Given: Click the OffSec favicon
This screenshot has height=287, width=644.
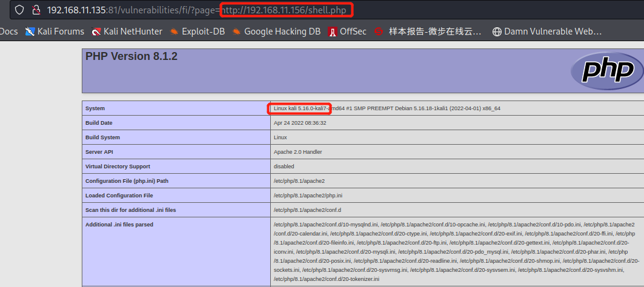Looking at the screenshot, I should click(x=332, y=31).
